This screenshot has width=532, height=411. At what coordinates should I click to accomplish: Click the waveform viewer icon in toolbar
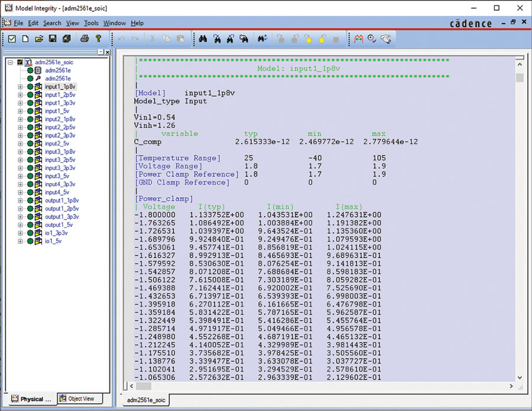pos(358,39)
